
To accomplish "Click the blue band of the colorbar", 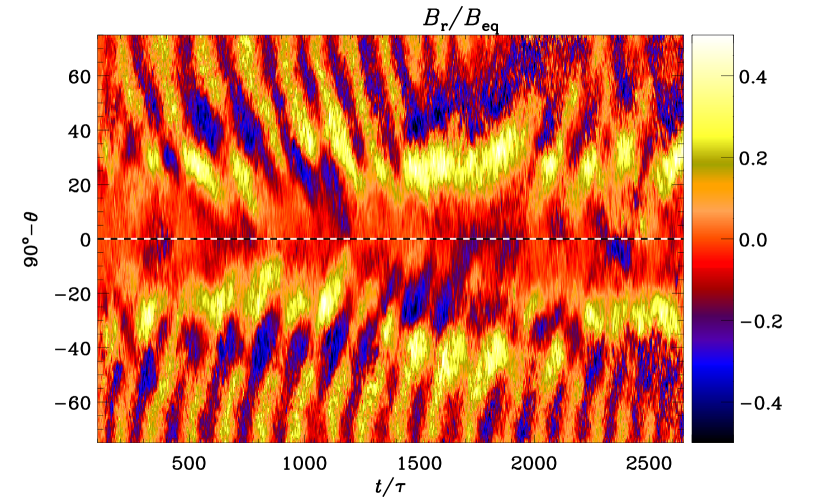I will tap(712, 365).
